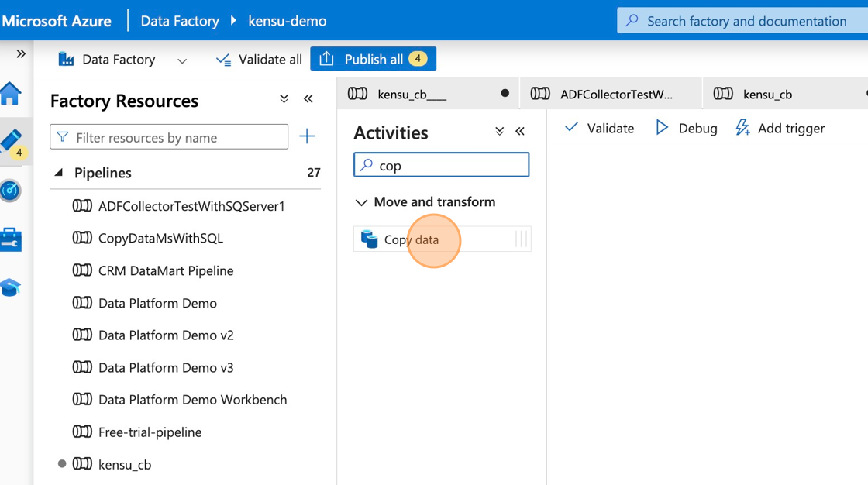The height and width of the screenshot is (485, 868).
Task: Click Validate all
Action: tap(259, 59)
